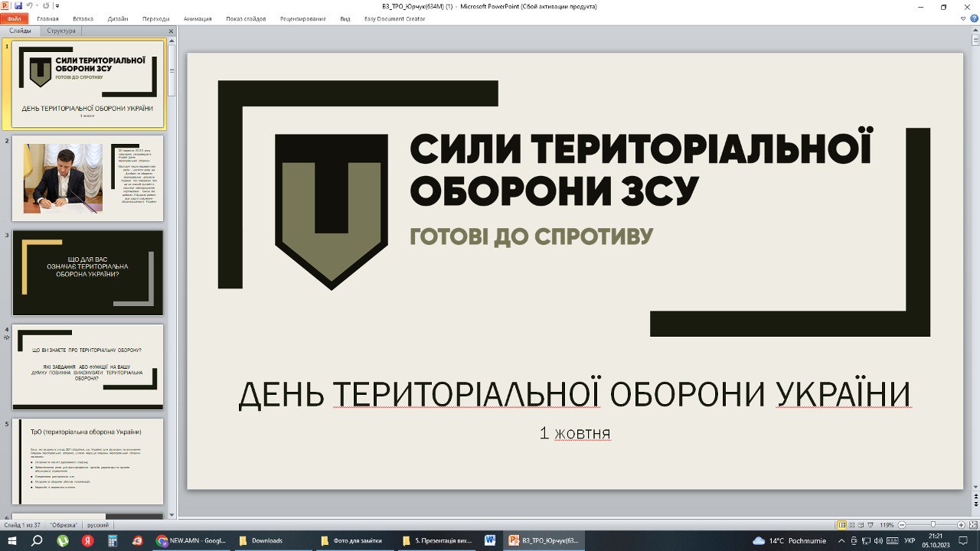Click the zoom in plus button
Viewport: 980px width, 551px height.
(x=962, y=525)
